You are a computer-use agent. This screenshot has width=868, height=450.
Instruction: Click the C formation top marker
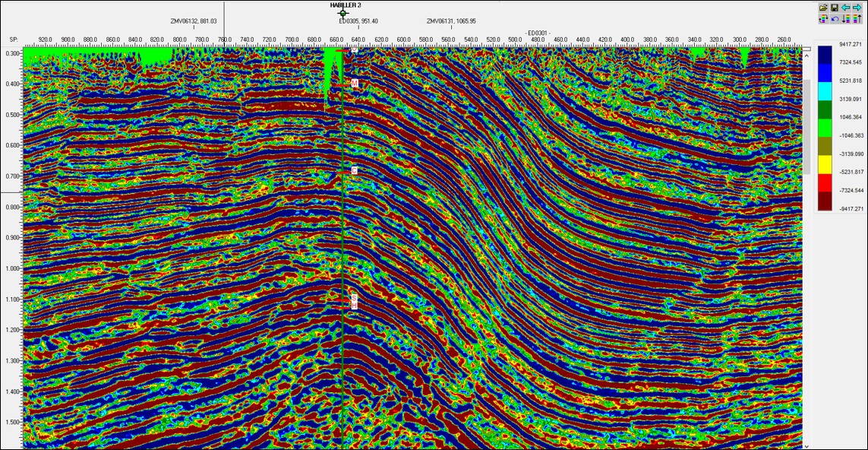pos(354,171)
